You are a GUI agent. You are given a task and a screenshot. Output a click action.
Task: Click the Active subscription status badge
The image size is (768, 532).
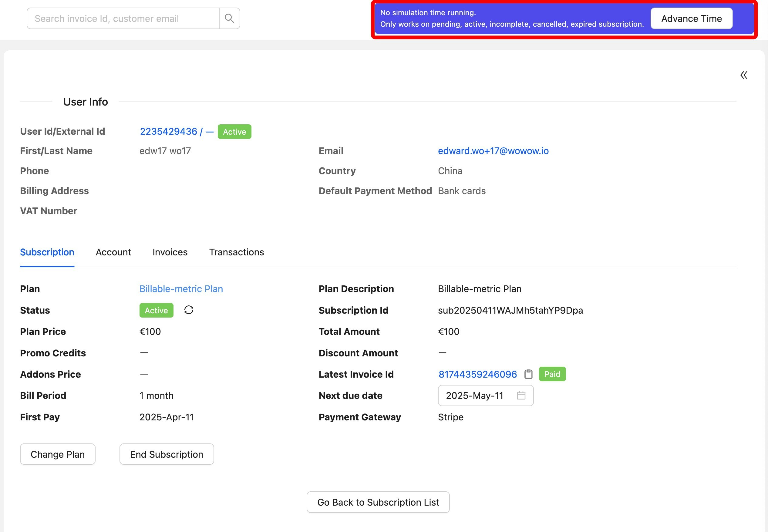point(156,310)
